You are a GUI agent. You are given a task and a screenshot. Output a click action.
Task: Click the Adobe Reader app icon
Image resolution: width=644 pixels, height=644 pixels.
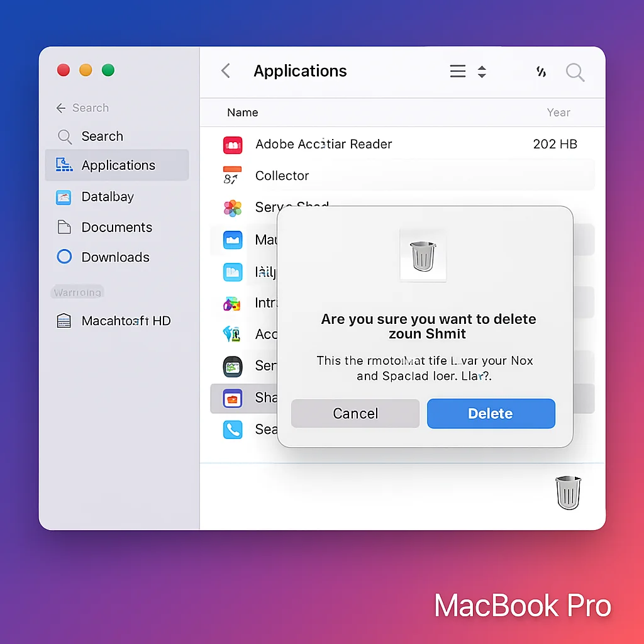point(233,145)
